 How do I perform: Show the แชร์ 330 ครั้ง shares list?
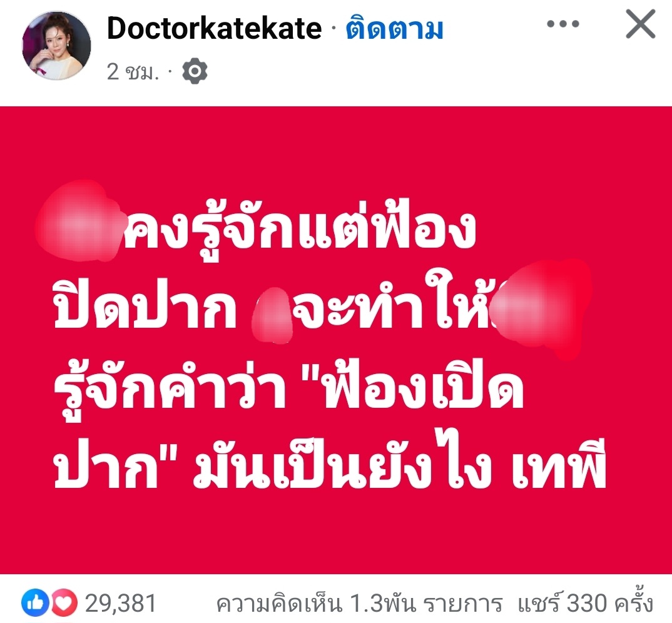point(586,603)
